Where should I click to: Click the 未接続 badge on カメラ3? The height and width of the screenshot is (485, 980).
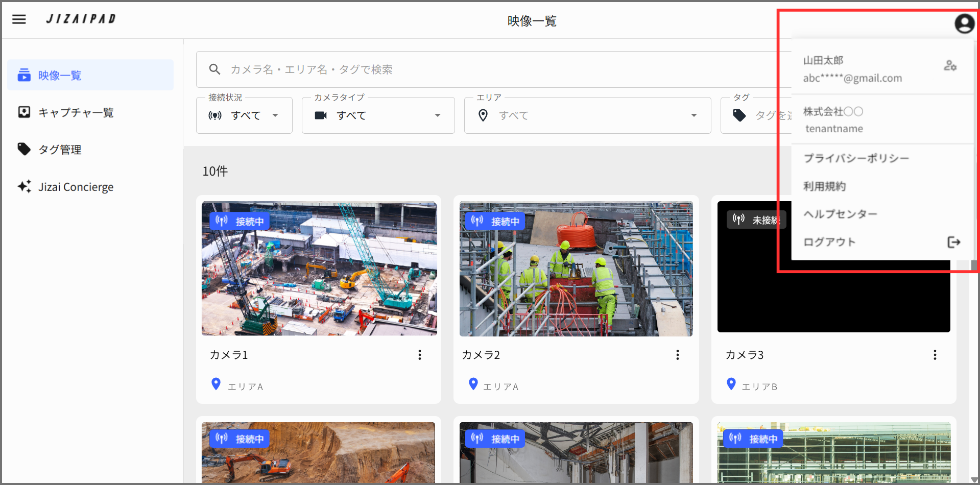click(756, 220)
